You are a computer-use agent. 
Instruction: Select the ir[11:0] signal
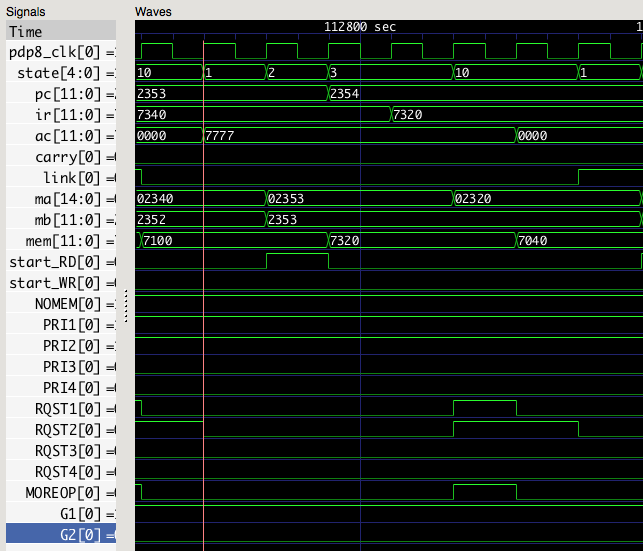click(x=61, y=115)
